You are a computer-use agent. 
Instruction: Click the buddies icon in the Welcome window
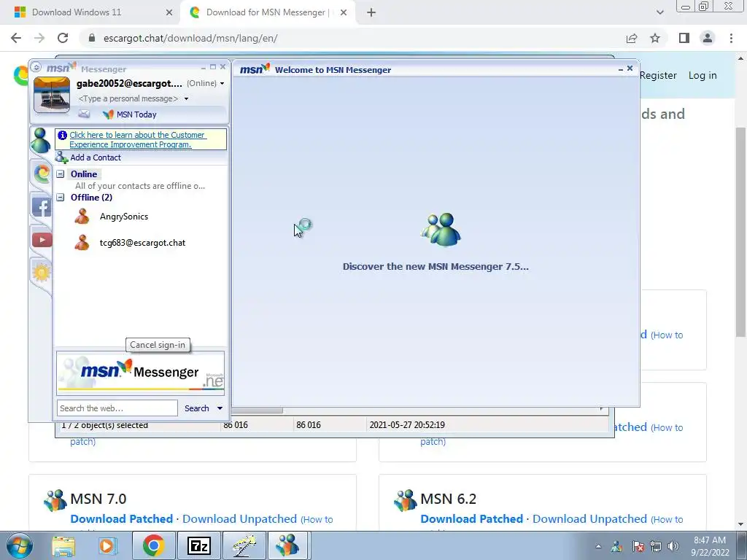pos(441,230)
